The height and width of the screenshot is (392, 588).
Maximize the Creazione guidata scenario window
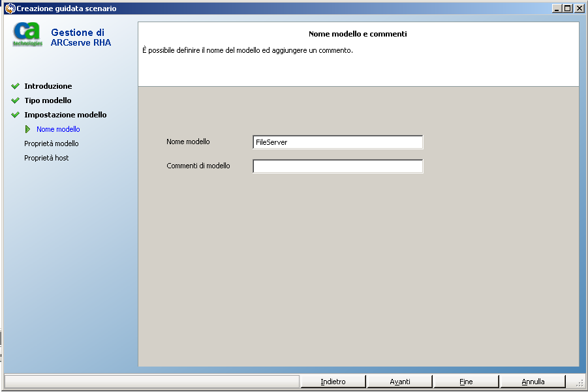point(568,8)
